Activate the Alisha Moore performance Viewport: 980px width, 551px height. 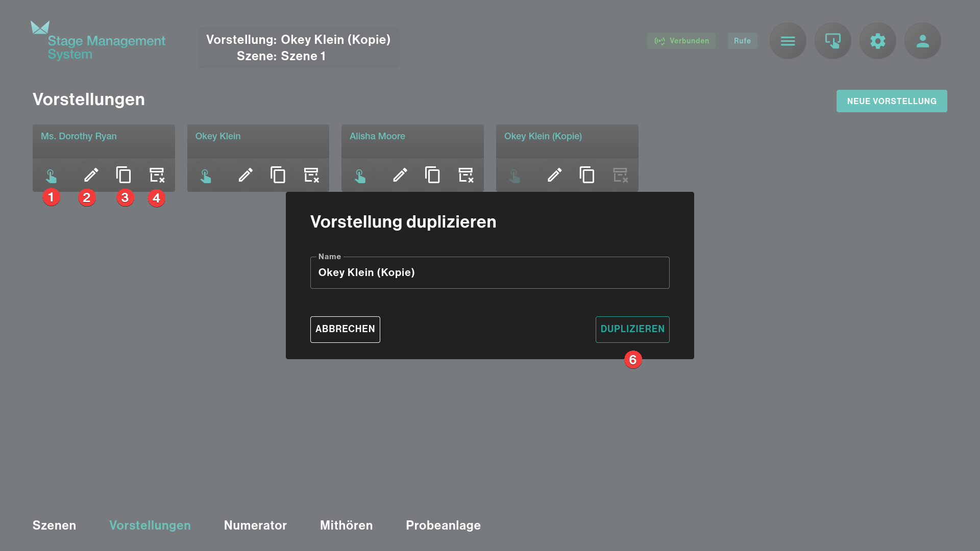tap(360, 176)
